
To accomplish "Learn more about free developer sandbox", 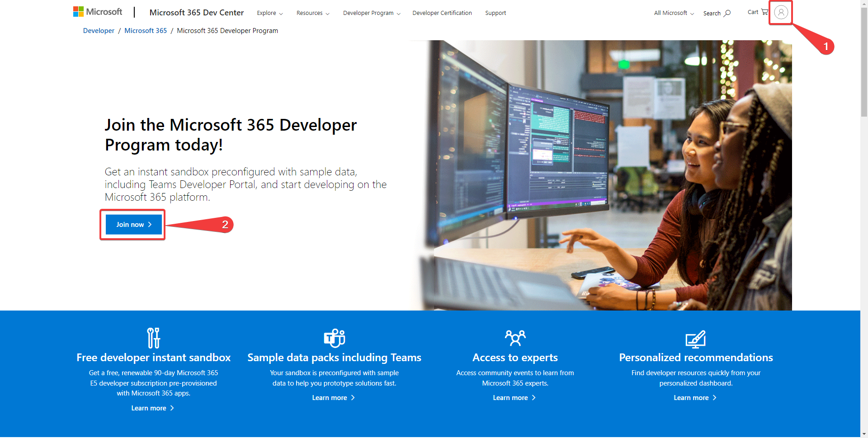I will pyautogui.click(x=152, y=408).
